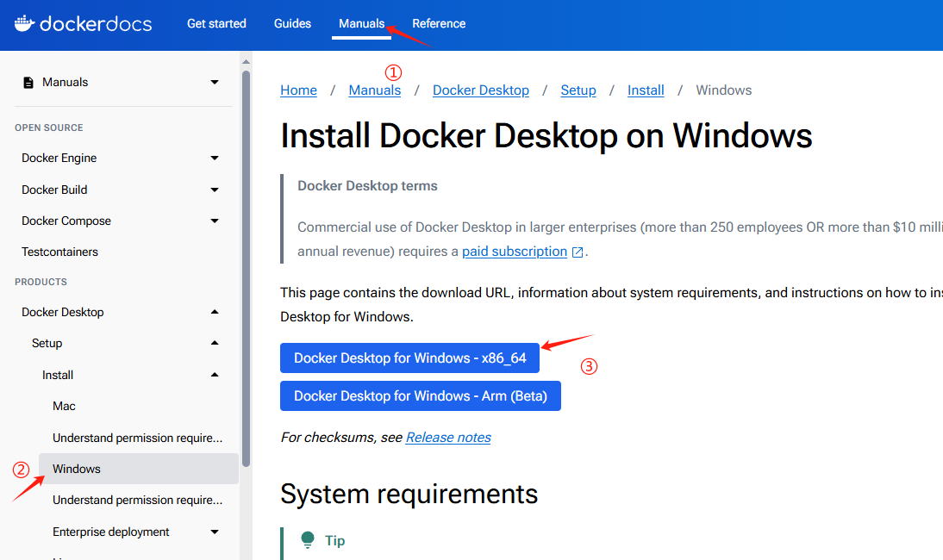Screen dimensions: 943x560
Task: Open the Guides tab
Action: [292, 23]
